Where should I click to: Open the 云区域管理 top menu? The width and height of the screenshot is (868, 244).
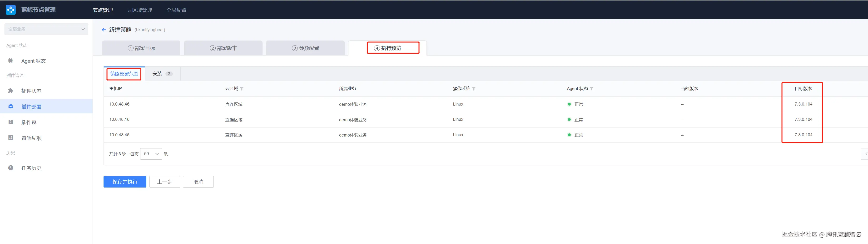[x=139, y=10]
